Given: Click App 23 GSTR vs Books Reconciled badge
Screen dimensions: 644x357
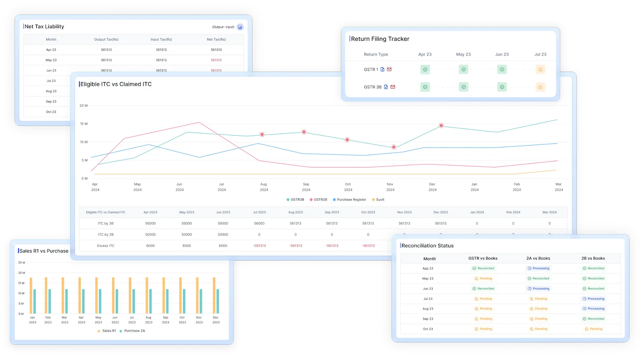Looking at the screenshot, I should [x=483, y=268].
